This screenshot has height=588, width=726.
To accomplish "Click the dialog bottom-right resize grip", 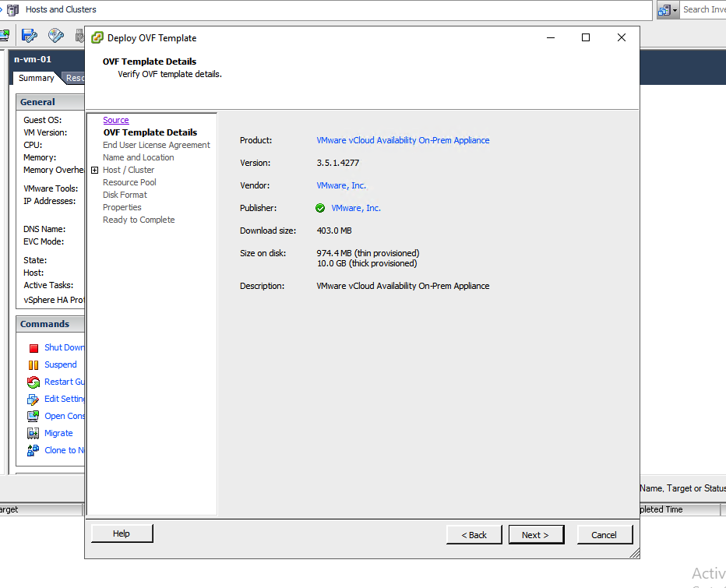I will [x=635, y=553].
